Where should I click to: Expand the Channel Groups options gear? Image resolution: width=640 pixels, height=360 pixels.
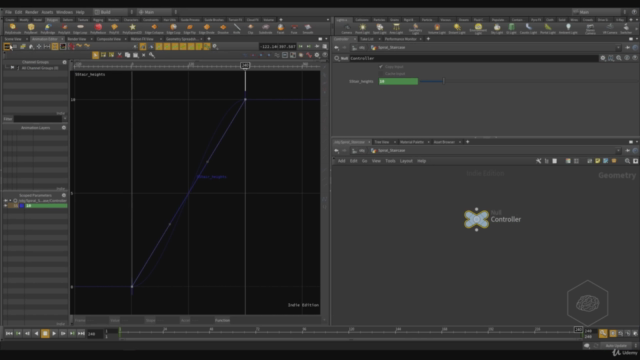[64, 62]
